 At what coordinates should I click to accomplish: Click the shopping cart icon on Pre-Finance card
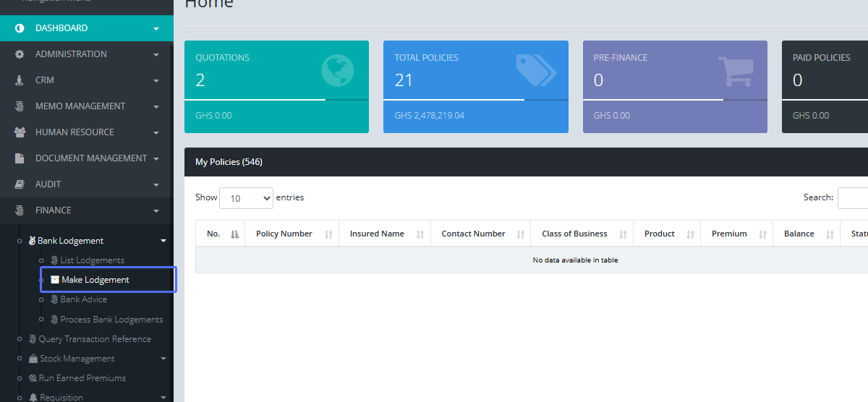pos(735,72)
